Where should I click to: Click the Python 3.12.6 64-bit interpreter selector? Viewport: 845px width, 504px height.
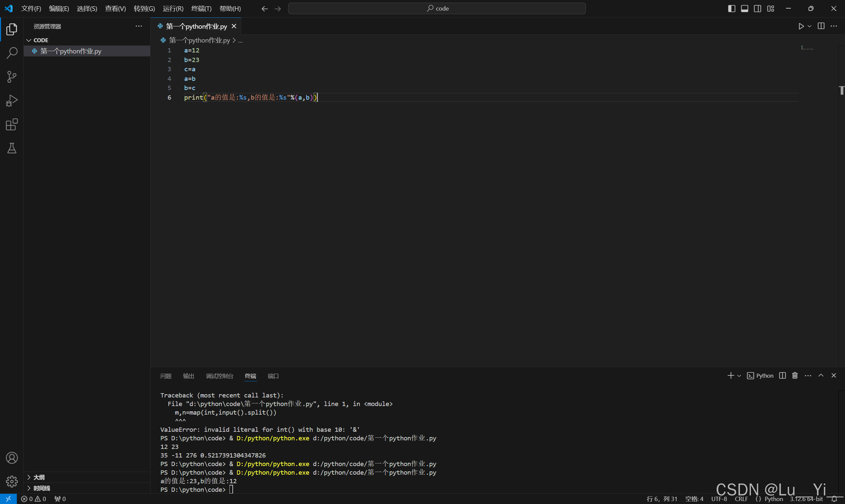coord(806,499)
